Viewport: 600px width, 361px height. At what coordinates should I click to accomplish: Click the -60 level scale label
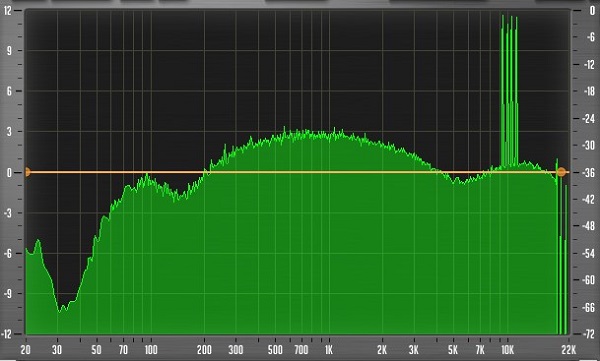pos(589,280)
